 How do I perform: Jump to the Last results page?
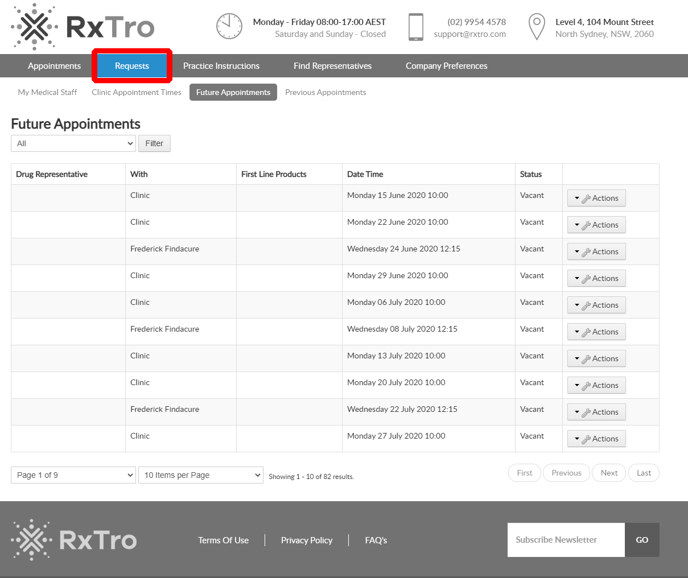644,473
